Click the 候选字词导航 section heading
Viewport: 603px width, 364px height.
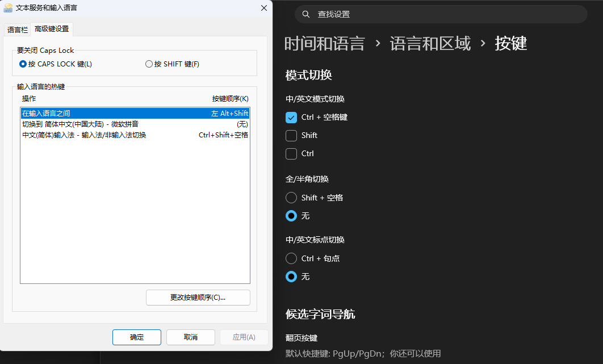(x=320, y=315)
